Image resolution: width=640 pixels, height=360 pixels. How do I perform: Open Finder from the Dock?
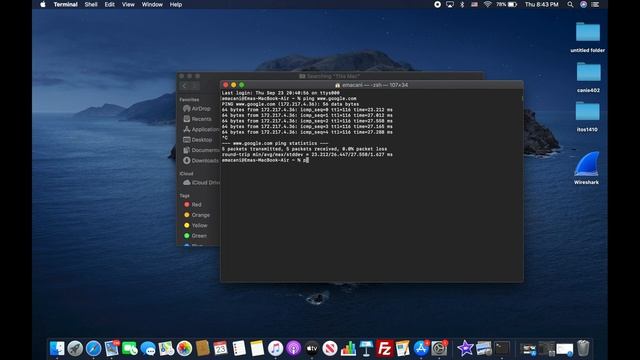57,348
